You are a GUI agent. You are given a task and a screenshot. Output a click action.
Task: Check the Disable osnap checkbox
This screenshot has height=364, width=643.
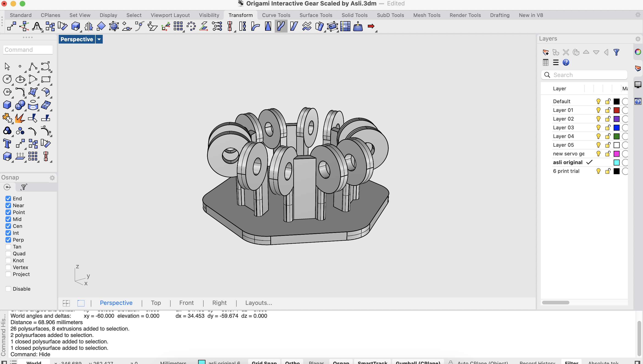[x=8, y=289]
